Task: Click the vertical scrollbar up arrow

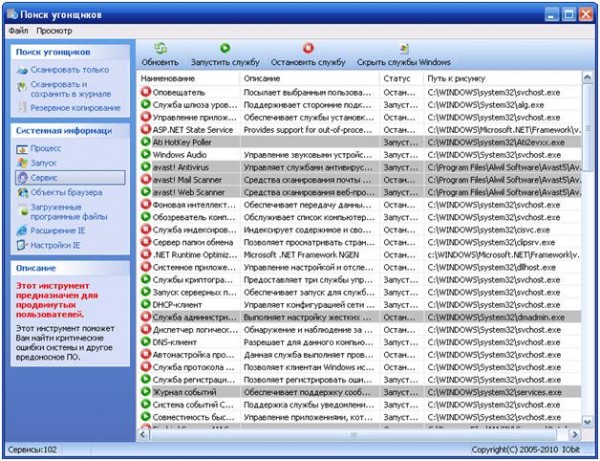Action: click(x=587, y=78)
